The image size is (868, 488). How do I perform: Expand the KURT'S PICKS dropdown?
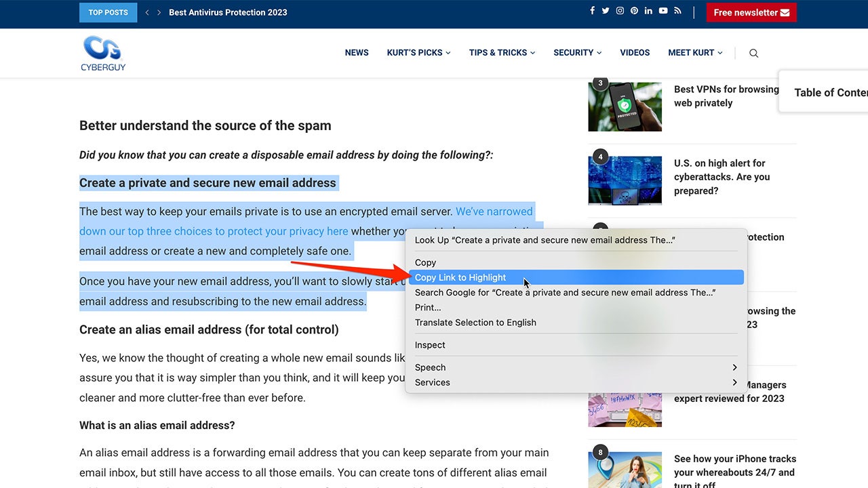click(x=418, y=52)
